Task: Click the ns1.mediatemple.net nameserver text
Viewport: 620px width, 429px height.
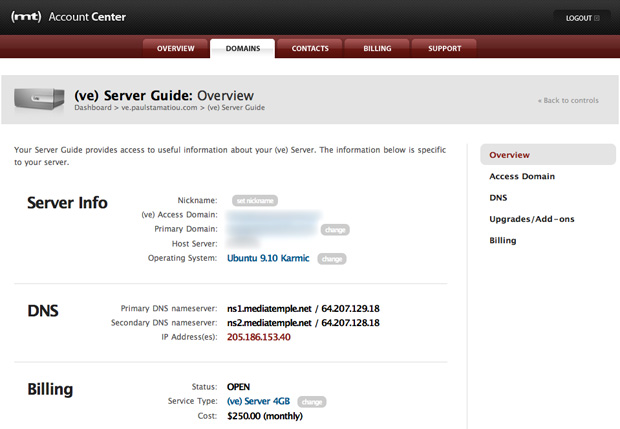Action: (269, 309)
